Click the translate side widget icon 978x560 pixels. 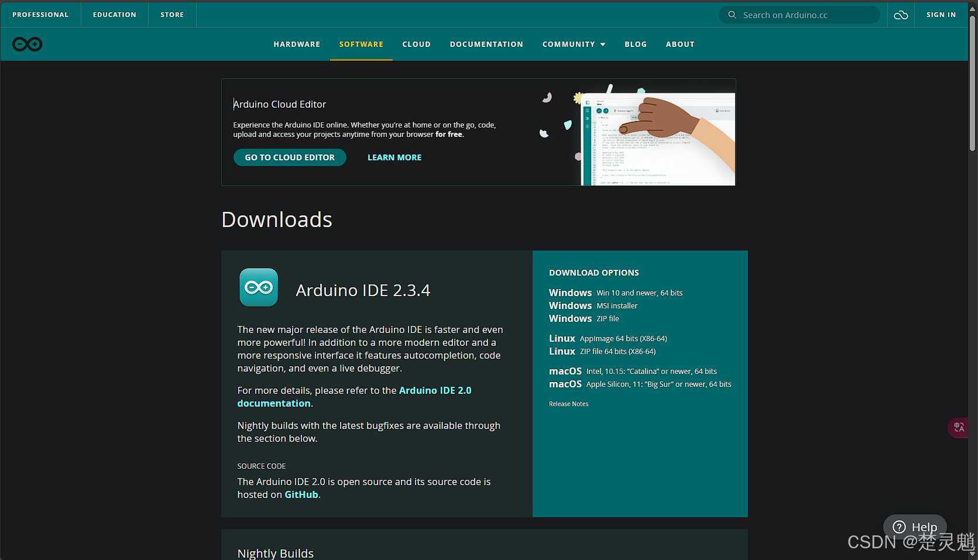point(959,427)
